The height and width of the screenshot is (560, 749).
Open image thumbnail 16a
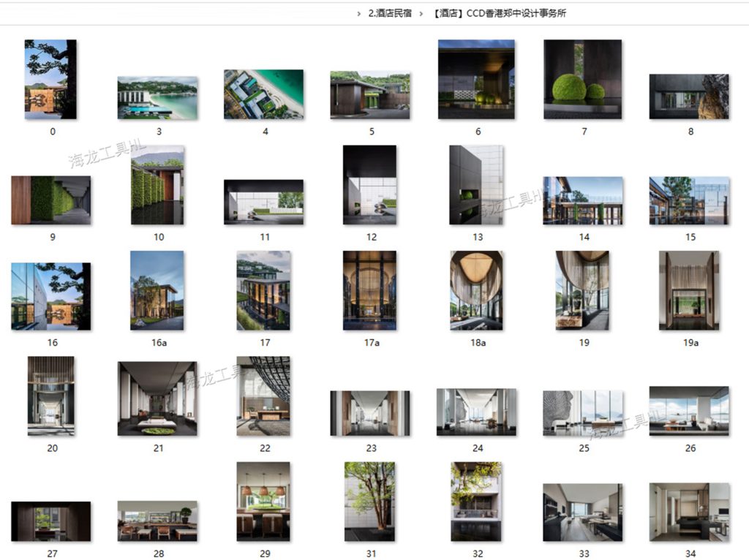pos(157,290)
